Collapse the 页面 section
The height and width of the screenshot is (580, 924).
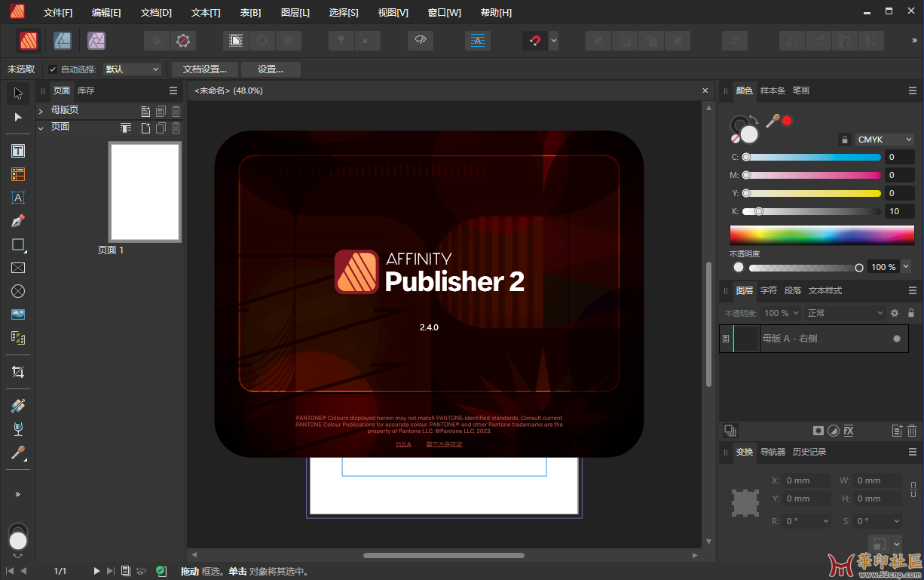pyautogui.click(x=41, y=127)
